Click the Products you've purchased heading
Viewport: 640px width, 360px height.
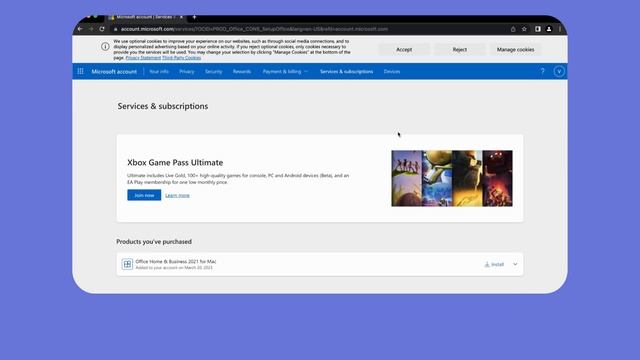(x=154, y=242)
